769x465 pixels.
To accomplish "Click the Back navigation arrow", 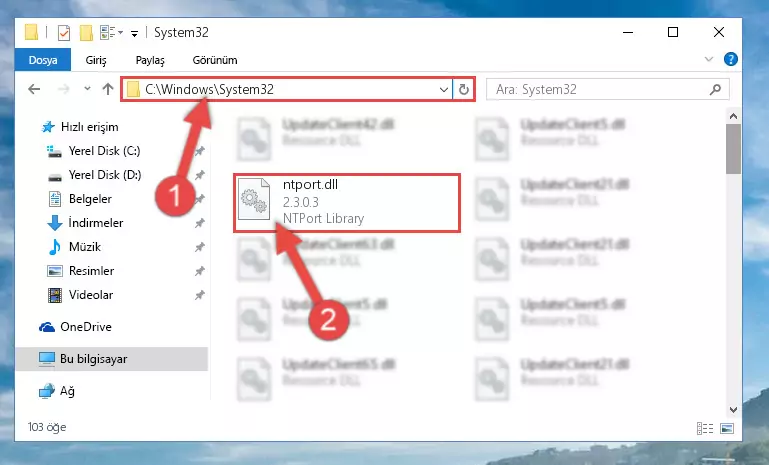I will [x=34, y=89].
